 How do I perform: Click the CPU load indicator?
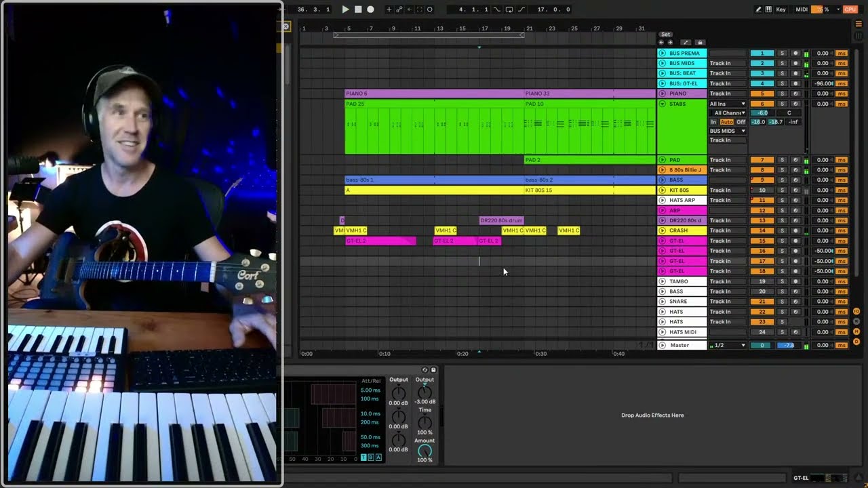pyautogui.click(x=850, y=9)
